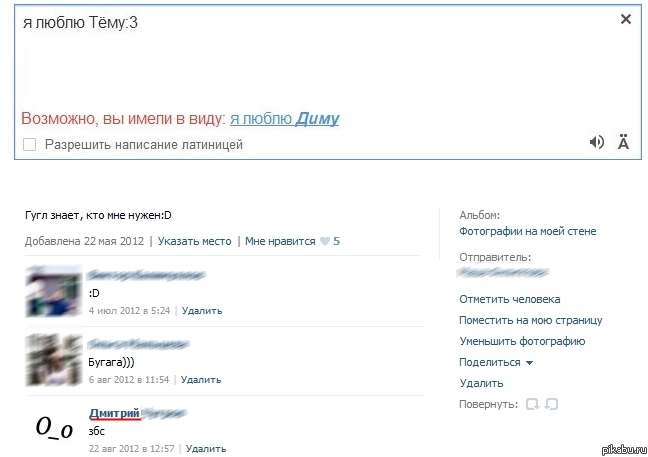Open 'Фотографии на моей стене' album link
Viewport: 648px width, 457px height.
[x=527, y=231]
